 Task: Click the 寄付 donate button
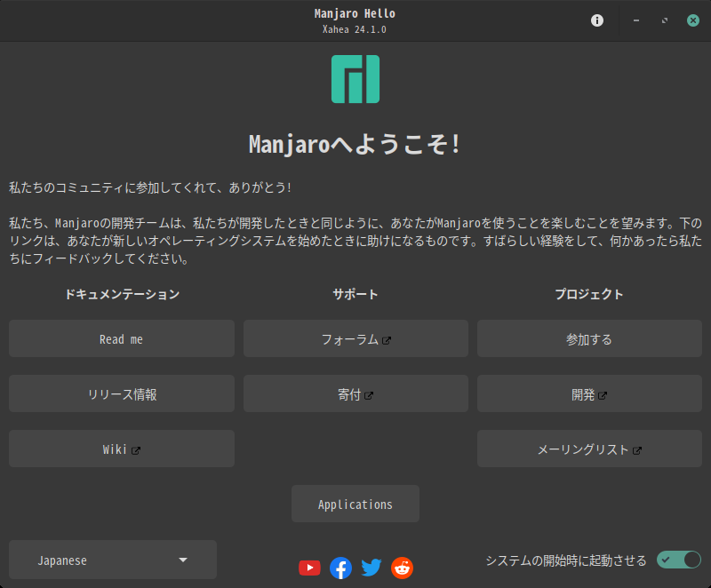[356, 393]
